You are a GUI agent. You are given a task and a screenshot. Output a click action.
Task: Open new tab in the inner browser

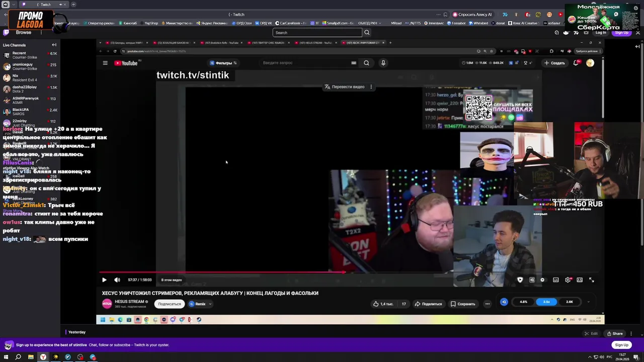[x=390, y=43]
